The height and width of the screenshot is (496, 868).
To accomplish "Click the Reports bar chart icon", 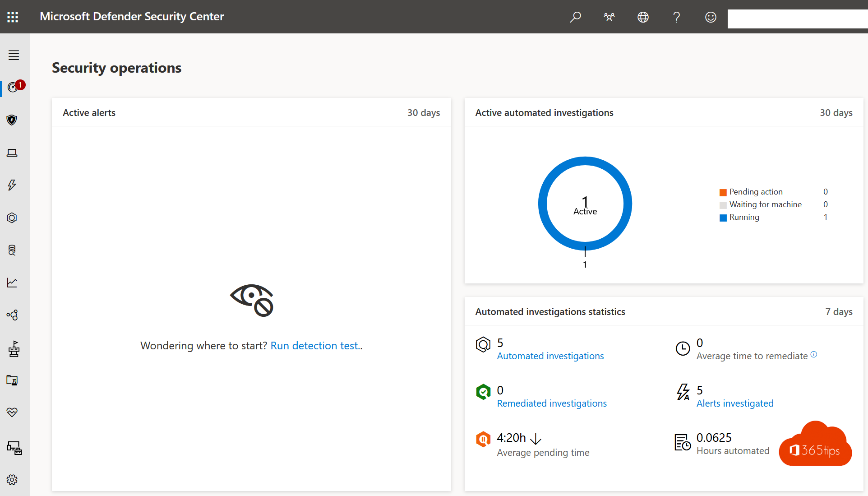I will tap(13, 282).
